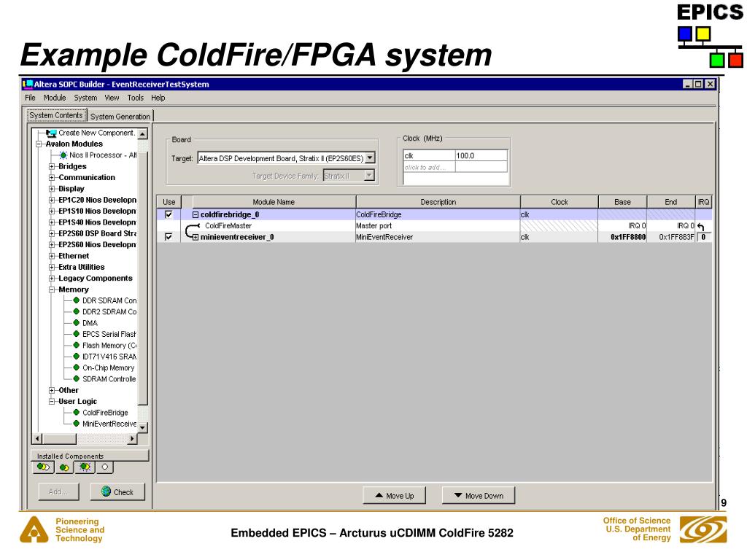747x560 pixels.
Task: Click second Installed Components filter icon
Action: pyautogui.click(x=64, y=467)
